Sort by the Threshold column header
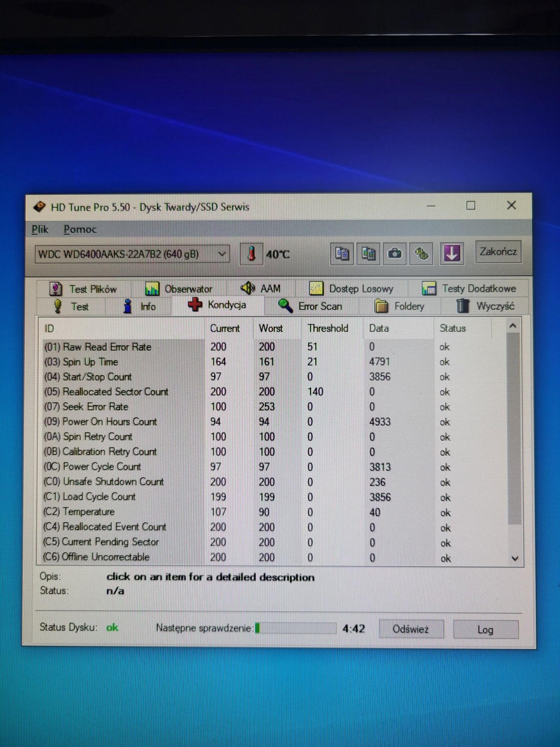The width and height of the screenshot is (560, 747). [x=332, y=328]
